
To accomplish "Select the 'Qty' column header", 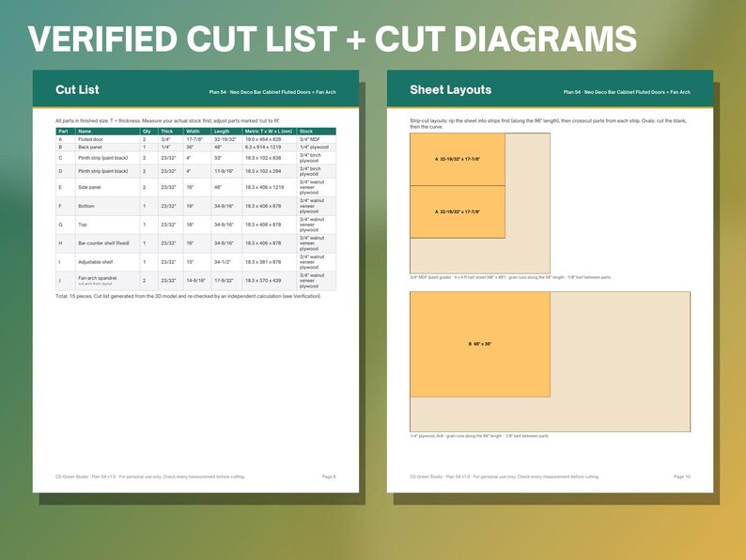I will pos(148,132).
